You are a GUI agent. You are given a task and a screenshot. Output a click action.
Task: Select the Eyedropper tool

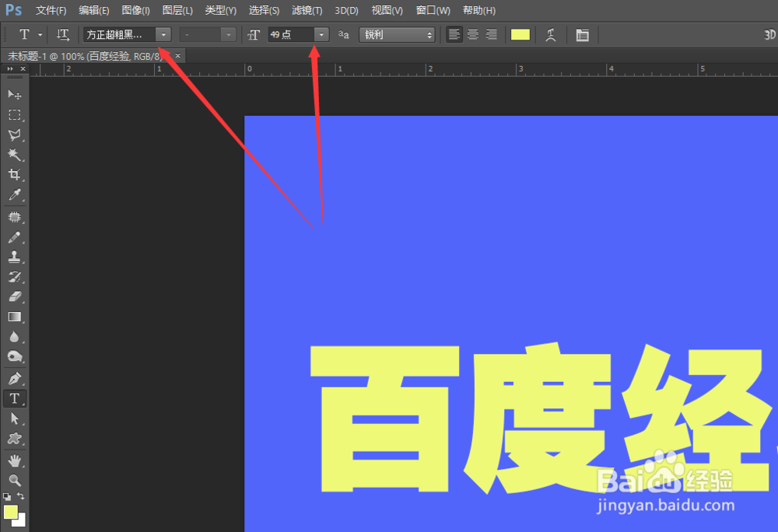(14, 194)
